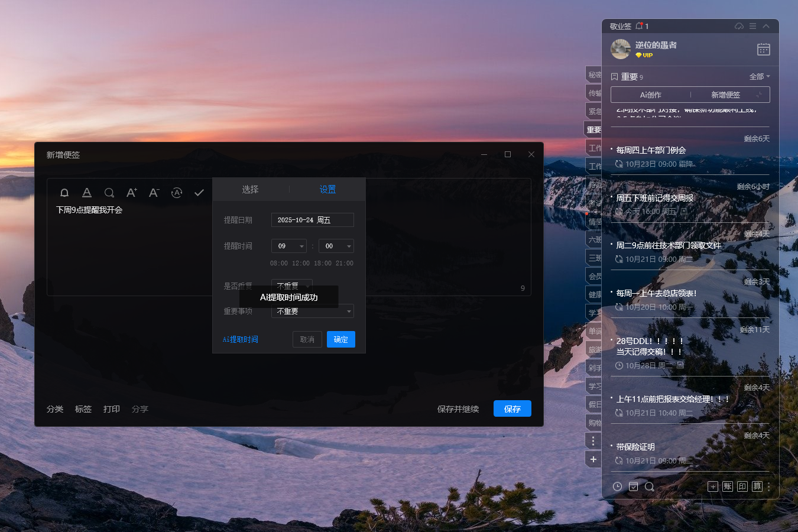Switch to the 设置 tab

[x=327, y=190]
